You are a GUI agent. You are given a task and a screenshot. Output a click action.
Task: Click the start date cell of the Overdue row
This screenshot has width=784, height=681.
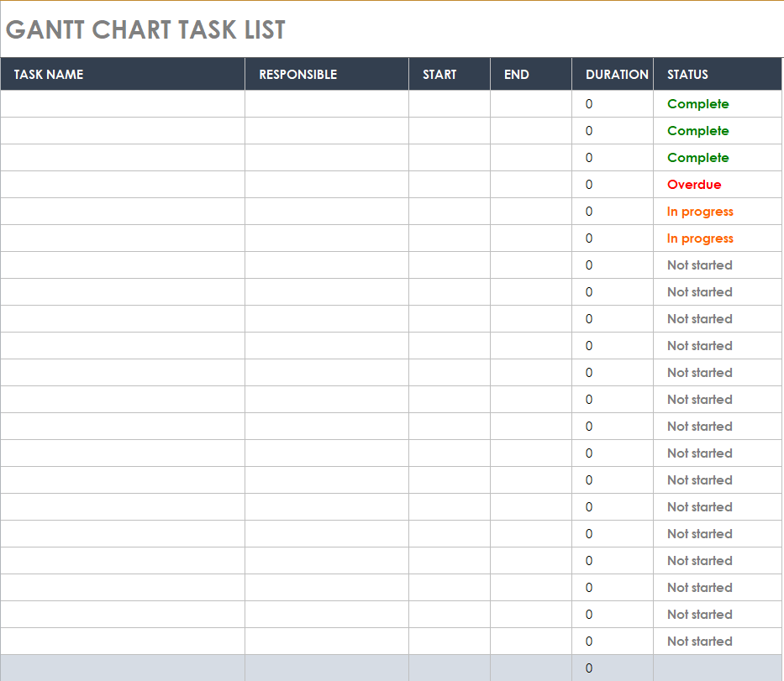coord(449,185)
